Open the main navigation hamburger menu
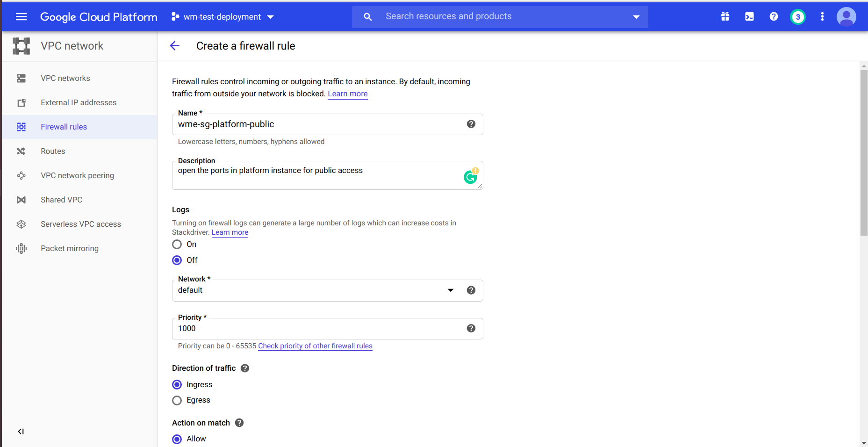868x447 pixels. [21, 17]
